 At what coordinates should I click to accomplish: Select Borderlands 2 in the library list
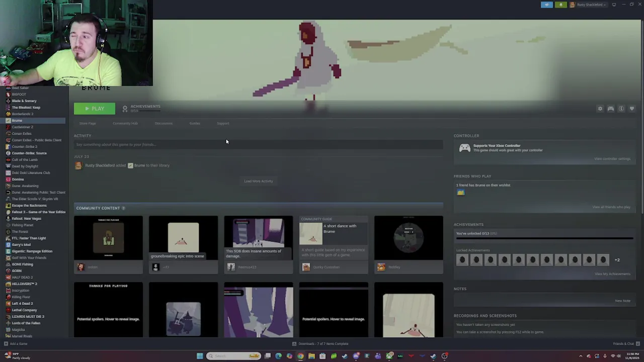click(22, 114)
